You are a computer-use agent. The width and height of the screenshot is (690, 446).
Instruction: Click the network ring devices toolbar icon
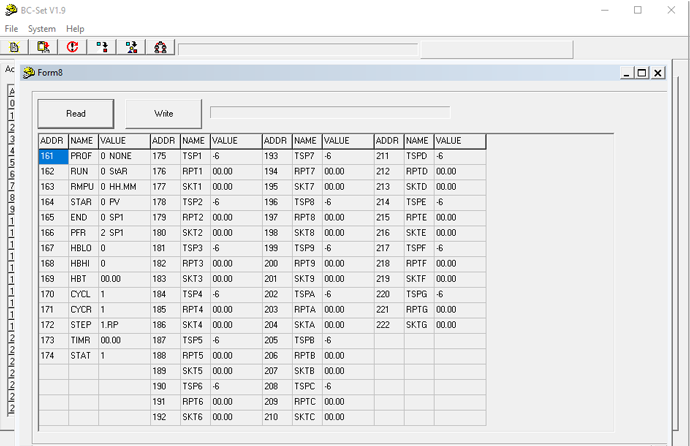pos(160,47)
